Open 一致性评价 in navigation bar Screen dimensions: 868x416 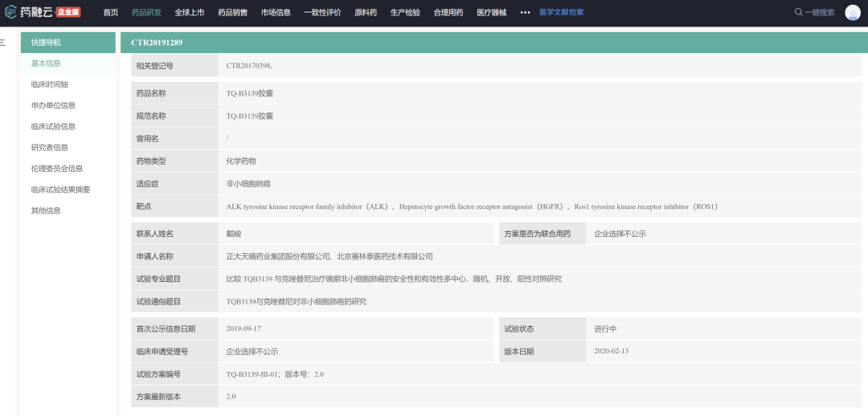click(x=321, y=12)
